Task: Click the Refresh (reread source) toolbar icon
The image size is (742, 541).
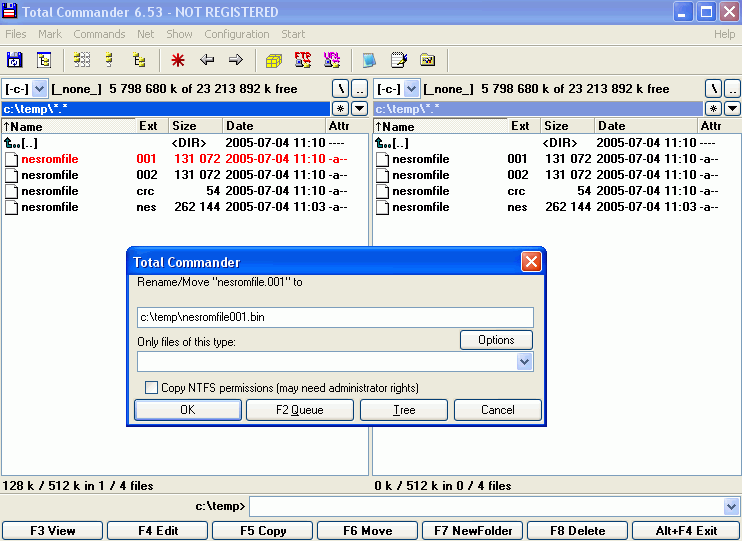Action: 15,60
